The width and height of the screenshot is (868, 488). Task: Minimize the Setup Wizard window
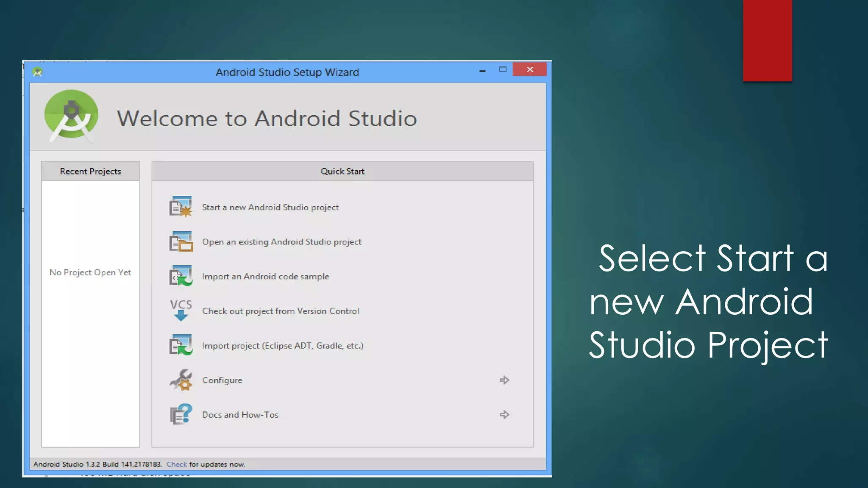coord(482,70)
